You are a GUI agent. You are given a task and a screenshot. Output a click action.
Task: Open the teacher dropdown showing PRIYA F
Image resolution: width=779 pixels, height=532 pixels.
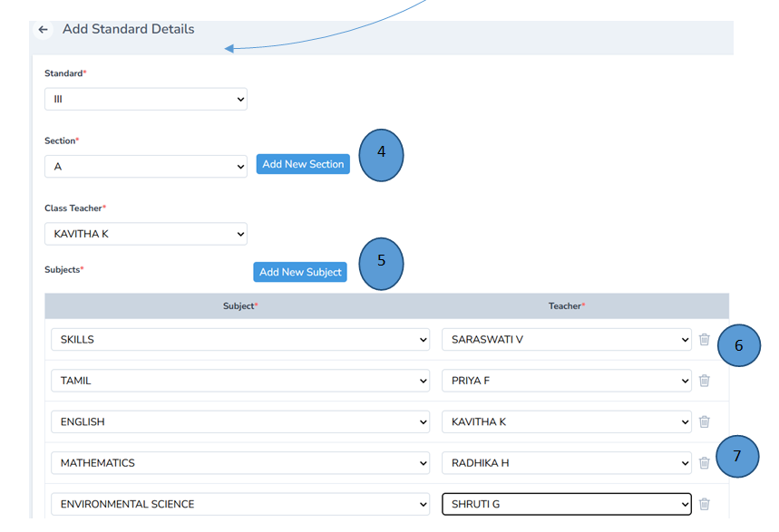(566, 381)
